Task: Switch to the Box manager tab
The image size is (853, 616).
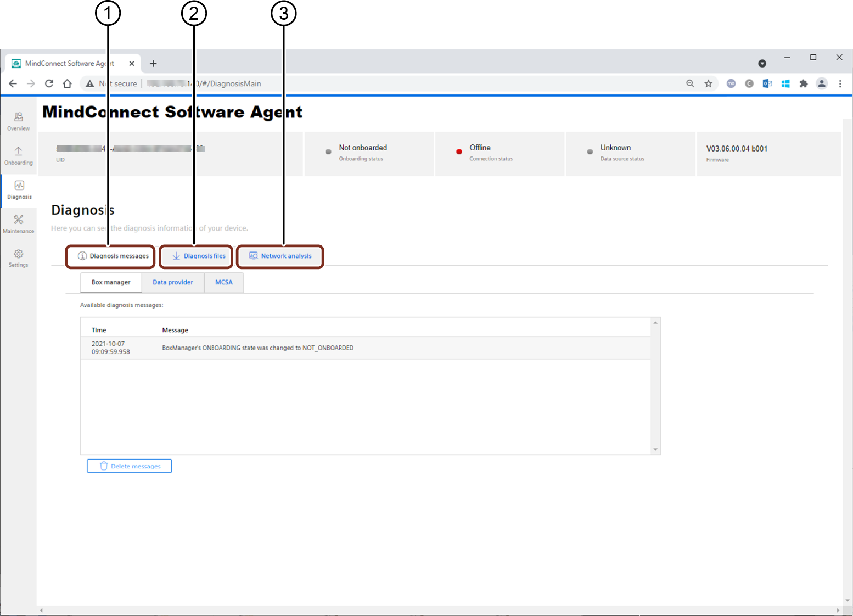Action: 111,282
